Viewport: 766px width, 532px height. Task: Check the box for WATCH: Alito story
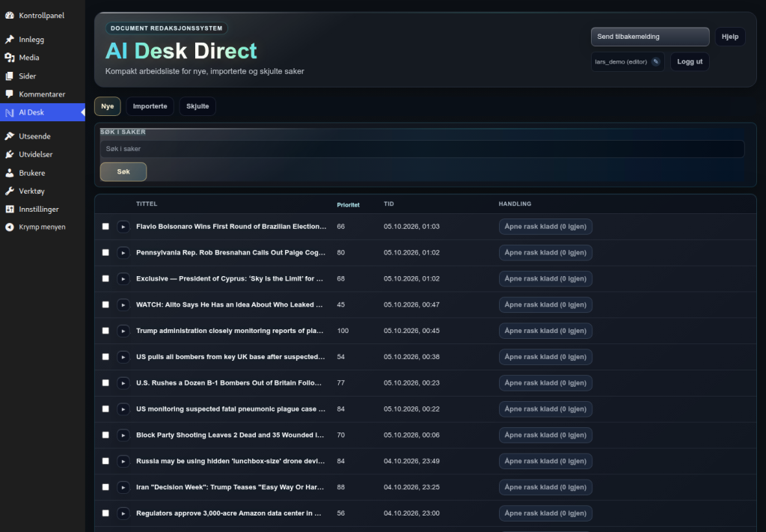(105, 305)
